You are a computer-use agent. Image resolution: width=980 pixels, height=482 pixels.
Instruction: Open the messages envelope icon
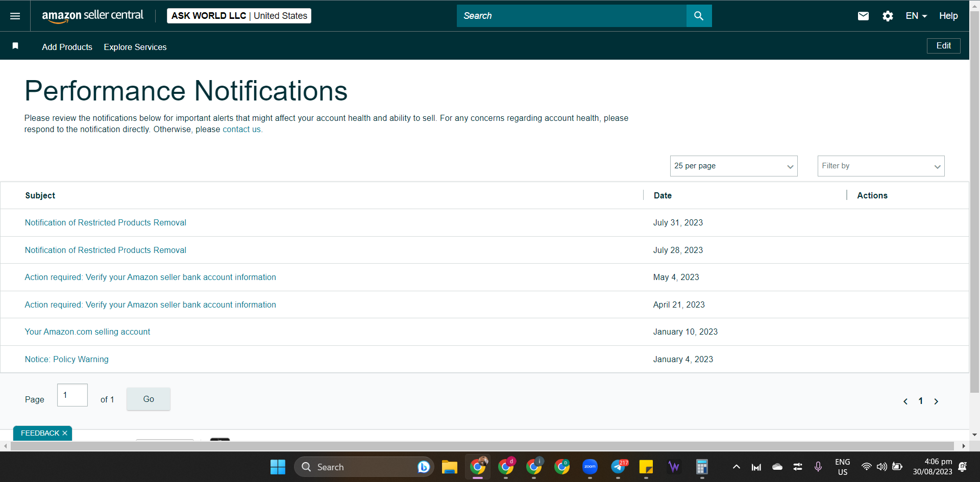[x=863, y=16]
